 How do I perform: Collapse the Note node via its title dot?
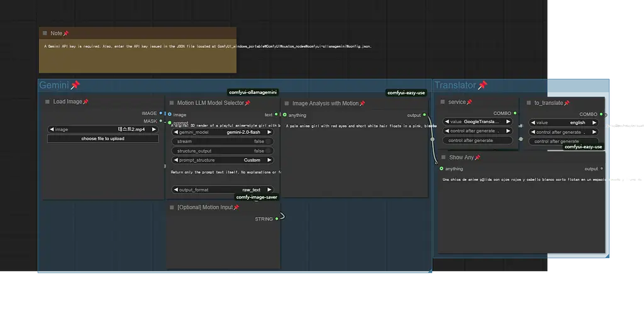[x=45, y=33]
